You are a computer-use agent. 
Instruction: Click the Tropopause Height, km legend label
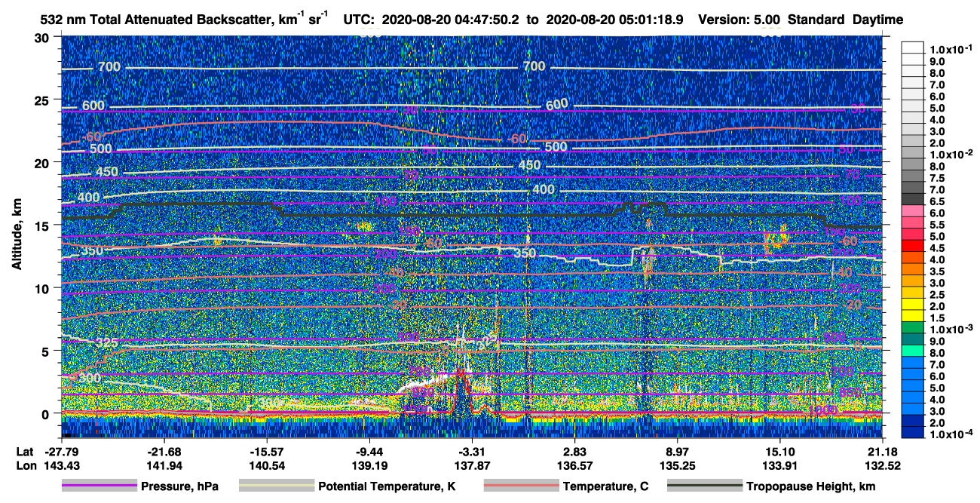tap(811, 486)
